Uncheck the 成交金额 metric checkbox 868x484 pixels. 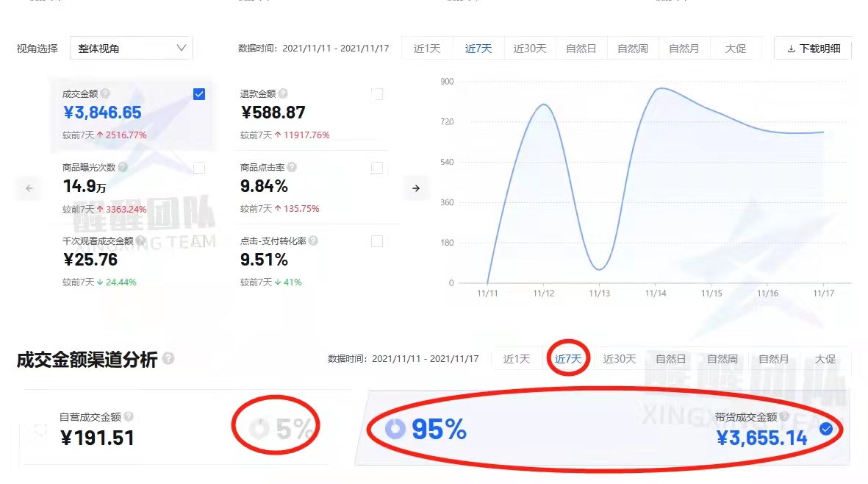[199, 94]
